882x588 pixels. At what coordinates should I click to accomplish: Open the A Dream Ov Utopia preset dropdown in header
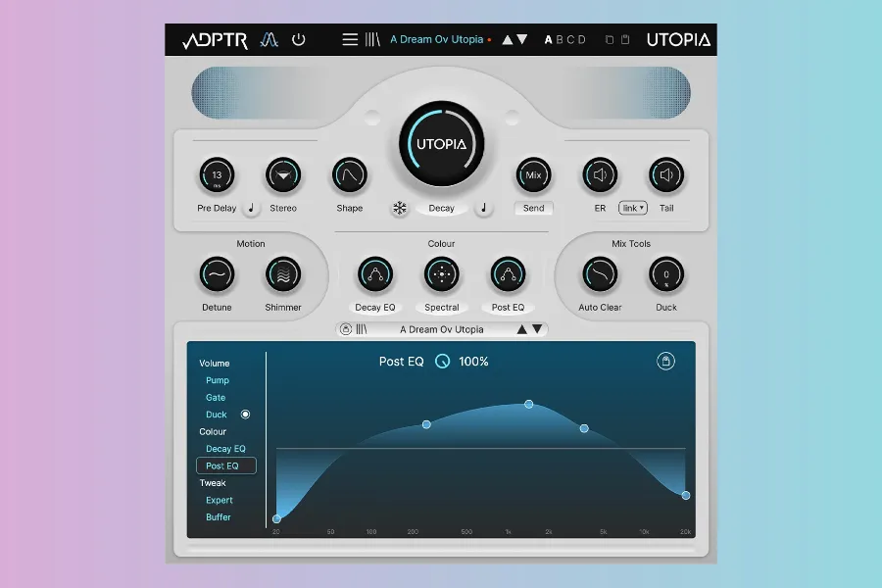click(x=437, y=40)
